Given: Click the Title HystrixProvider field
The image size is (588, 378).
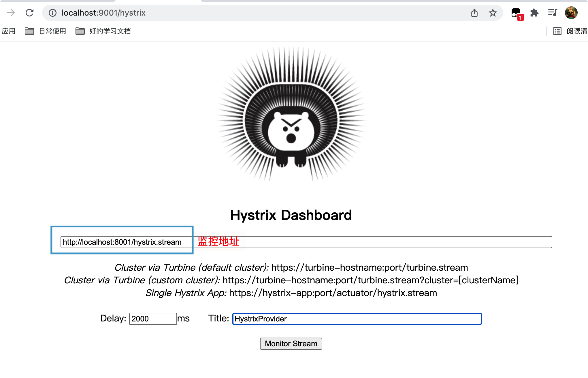Looking at the screenshot, I should [357, 319].
